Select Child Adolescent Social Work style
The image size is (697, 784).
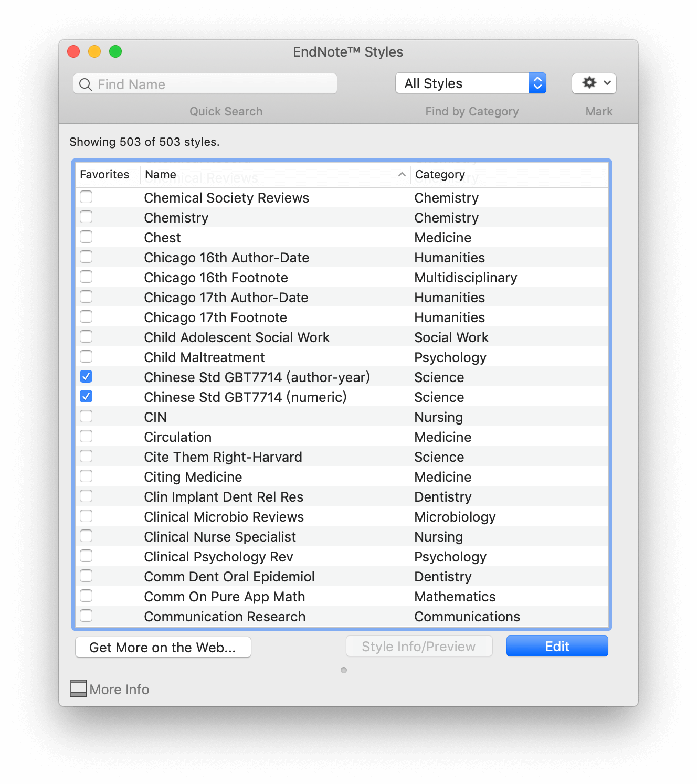(237, 337)
